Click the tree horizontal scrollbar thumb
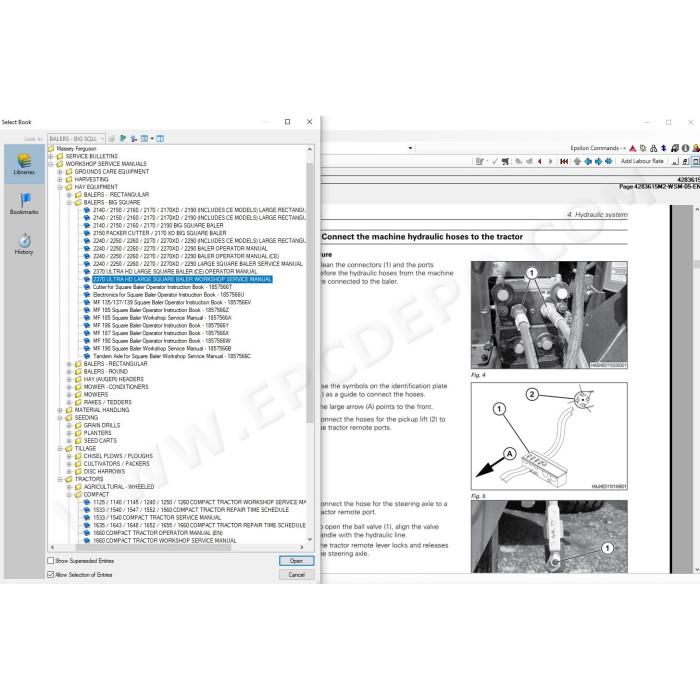This screenshot has width=700, height=700. (x=153, y=547)
